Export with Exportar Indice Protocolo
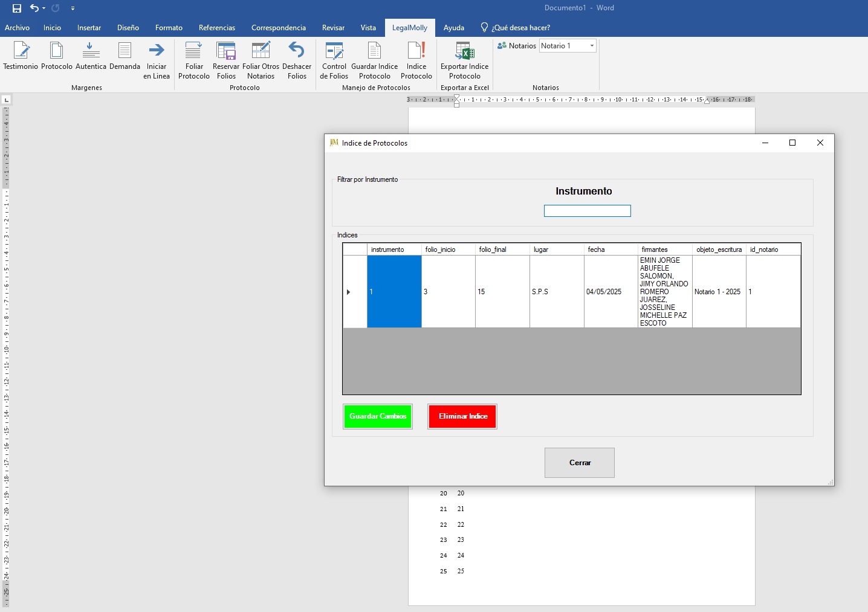 click(x=465, y=51)
